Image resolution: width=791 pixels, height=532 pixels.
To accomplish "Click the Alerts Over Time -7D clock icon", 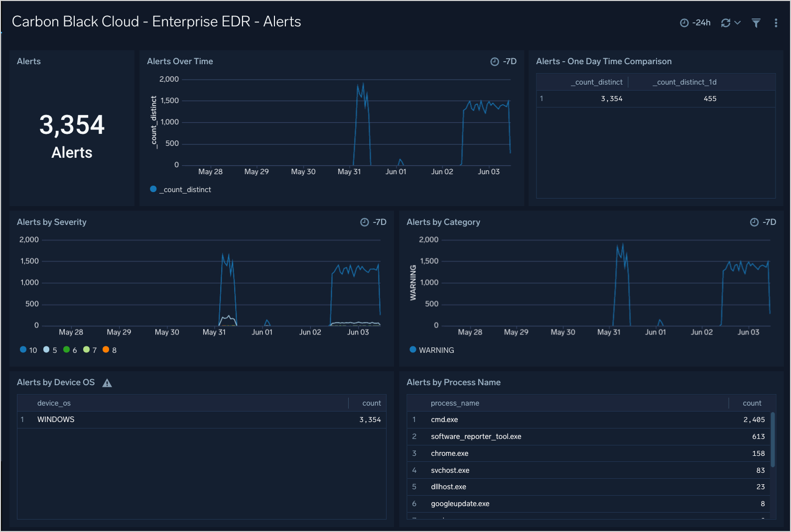I will 495,62.
